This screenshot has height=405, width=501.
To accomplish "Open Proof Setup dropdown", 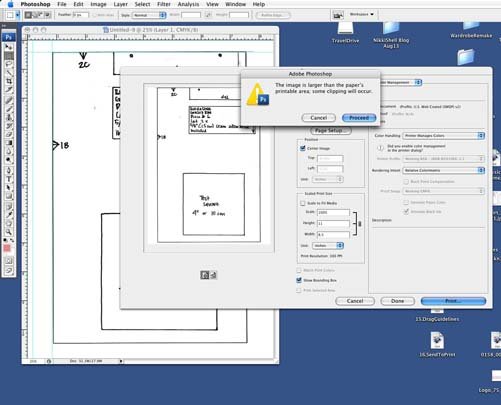I will pos(443,191).
